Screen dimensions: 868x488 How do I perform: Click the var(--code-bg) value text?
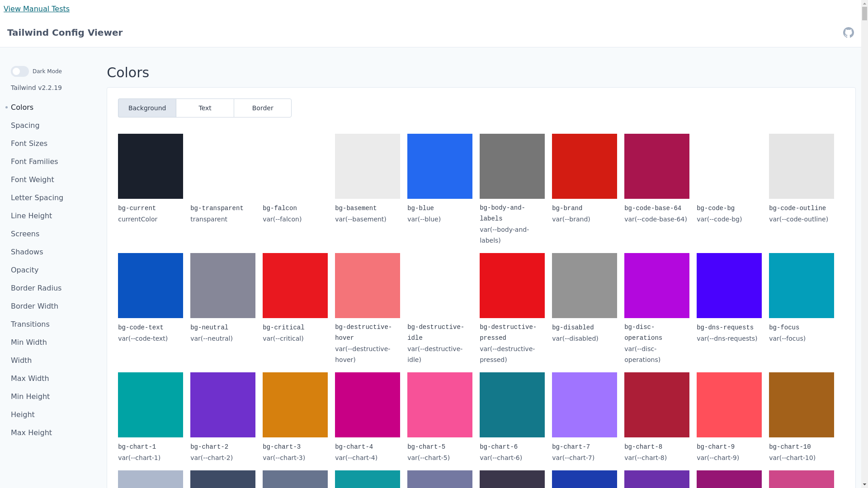(719, 219)
